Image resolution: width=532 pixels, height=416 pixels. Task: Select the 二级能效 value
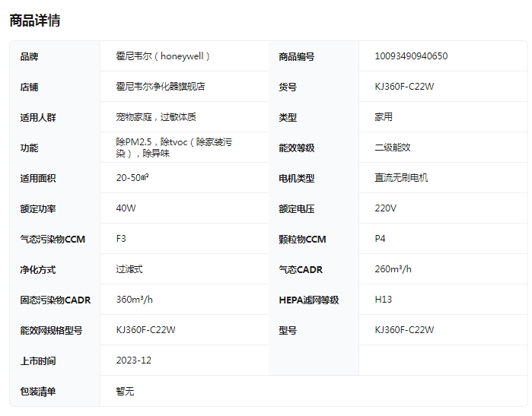point(393,148)
